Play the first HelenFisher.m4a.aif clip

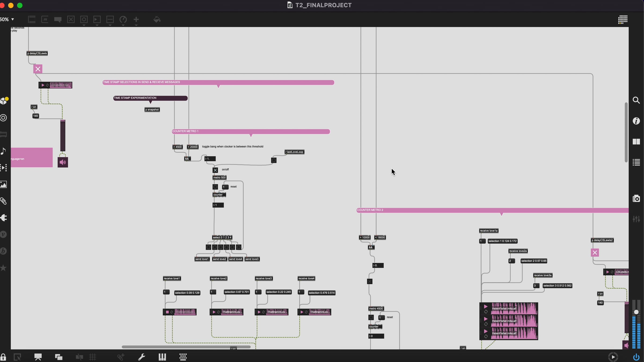point(486,306)
